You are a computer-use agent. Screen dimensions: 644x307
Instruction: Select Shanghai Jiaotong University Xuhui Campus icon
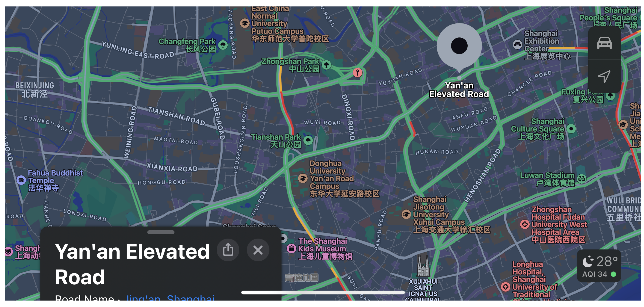tap(406, 214)
